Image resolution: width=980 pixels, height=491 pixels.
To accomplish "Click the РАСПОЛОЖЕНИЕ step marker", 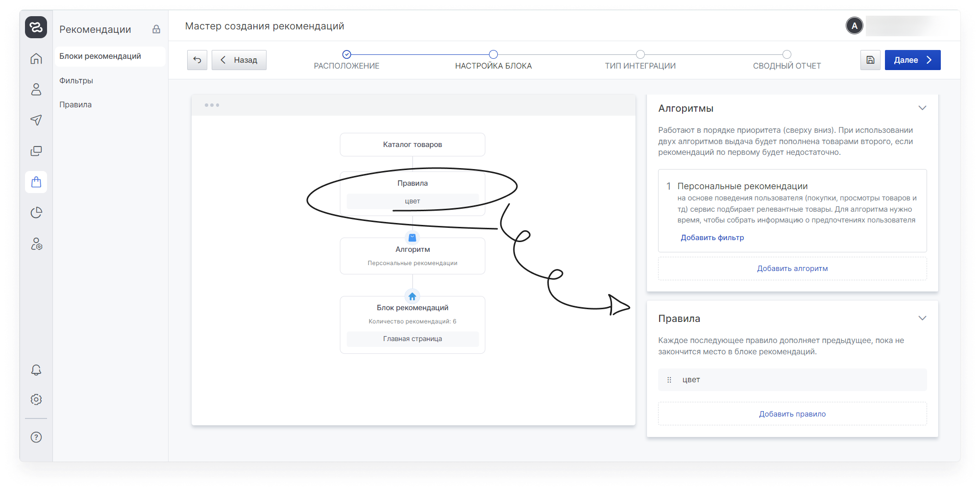I will [x=347, y=54].
